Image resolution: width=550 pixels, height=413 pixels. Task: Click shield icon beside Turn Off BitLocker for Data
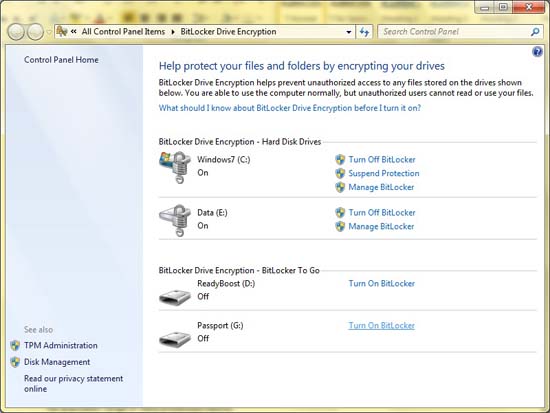coord(340,213)
